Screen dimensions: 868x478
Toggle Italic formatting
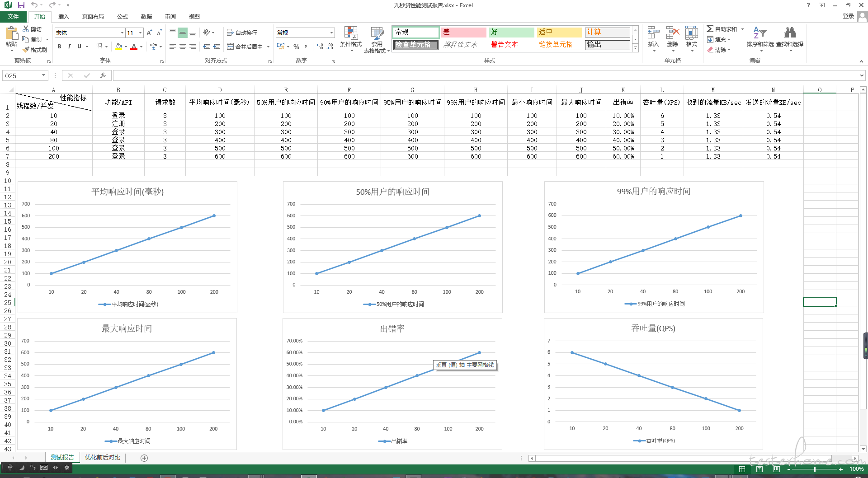[x=69, y=47]
